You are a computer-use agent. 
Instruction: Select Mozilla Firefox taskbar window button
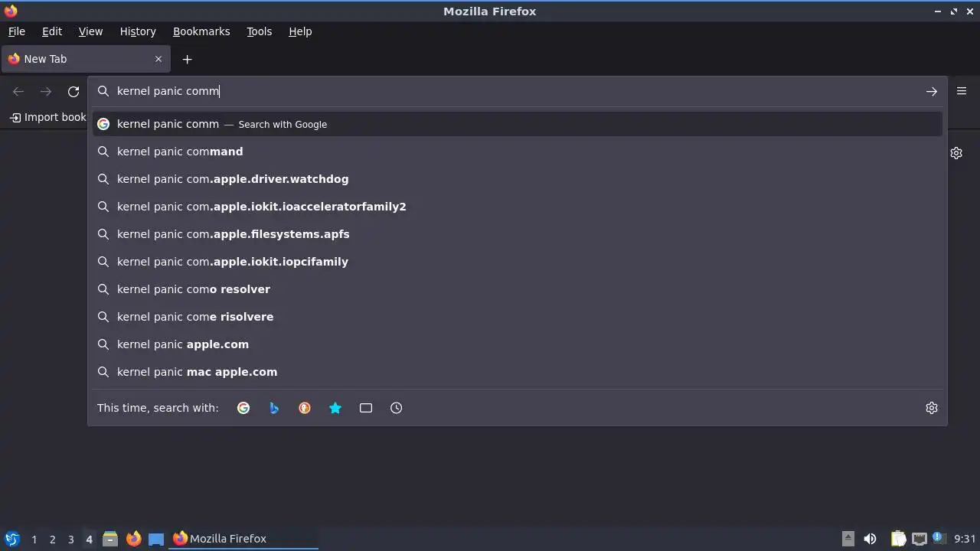(244, 539)
